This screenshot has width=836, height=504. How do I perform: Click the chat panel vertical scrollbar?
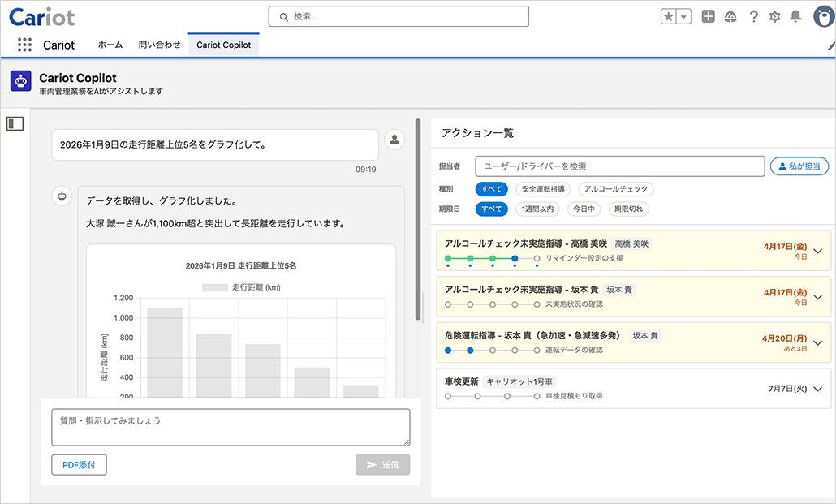(418, 220)
